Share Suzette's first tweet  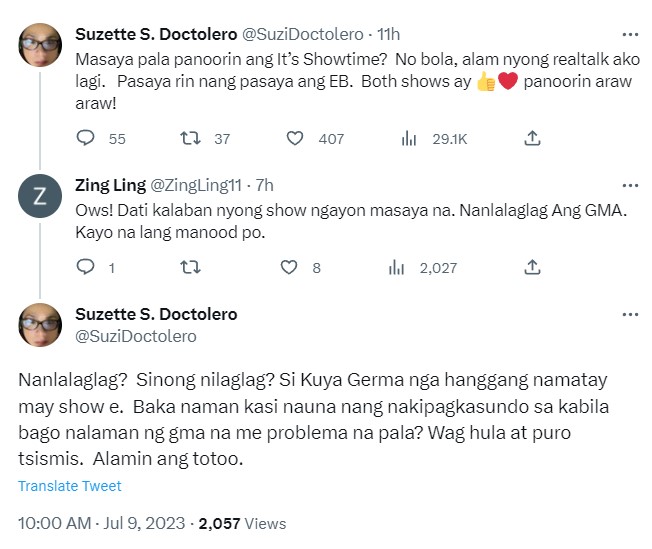click(x=533, y=139)
